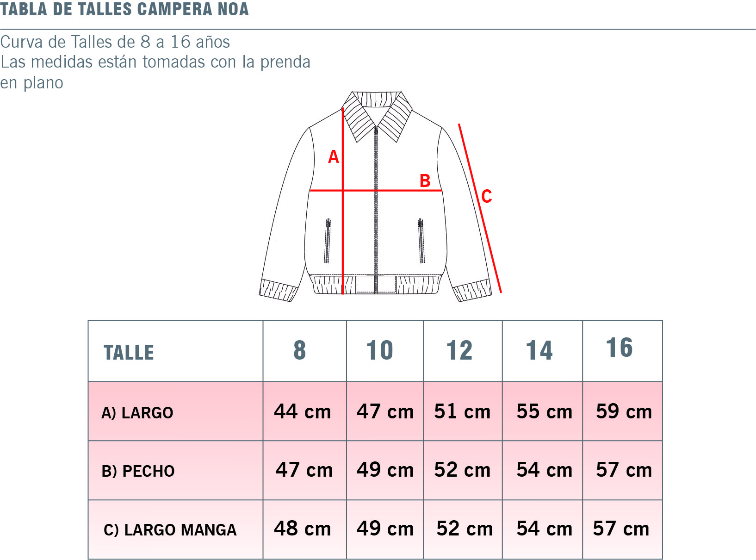Click the red letter C beside the sleeve
The image size is (756, 560).
(x=486, y=196)
